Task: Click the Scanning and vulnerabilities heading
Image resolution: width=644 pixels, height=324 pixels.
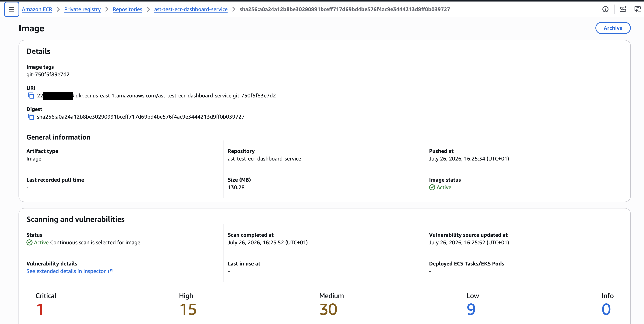Action: (x=76, y=219)
